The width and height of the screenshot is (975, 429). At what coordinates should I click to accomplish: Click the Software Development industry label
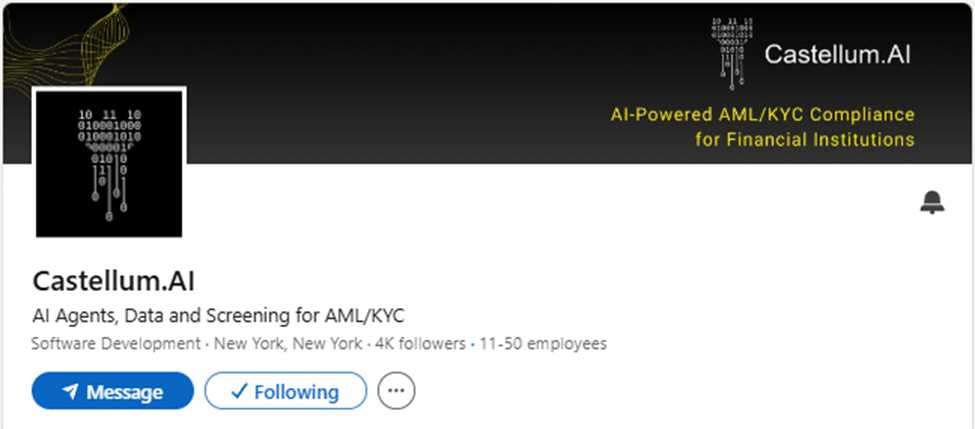click(x=116, y=343)
